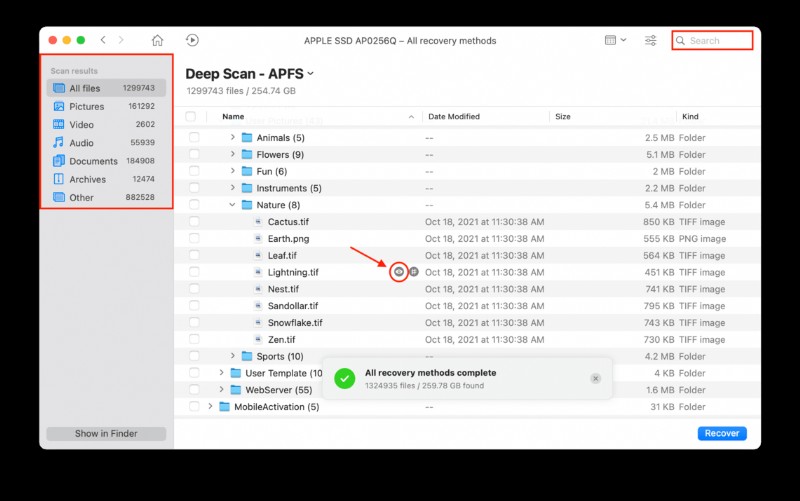Click the Leaf.tif file icon
This screenshot has height=501, width=800.
(258, 255)
